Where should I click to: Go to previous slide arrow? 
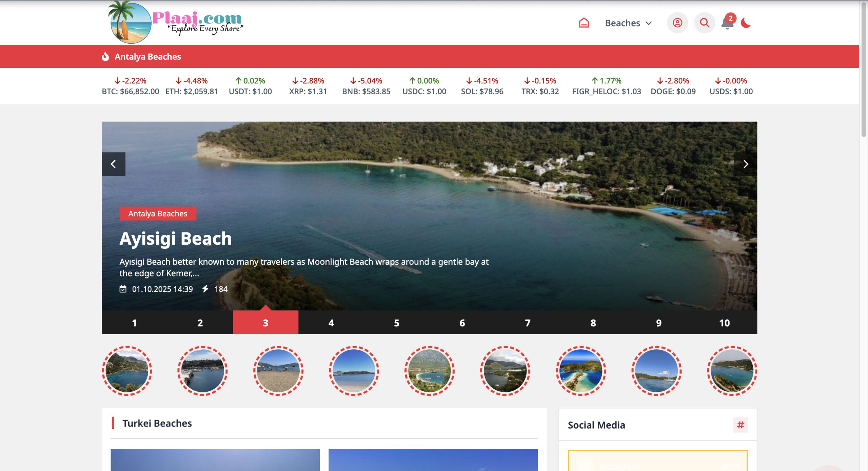tap(114, 164)
